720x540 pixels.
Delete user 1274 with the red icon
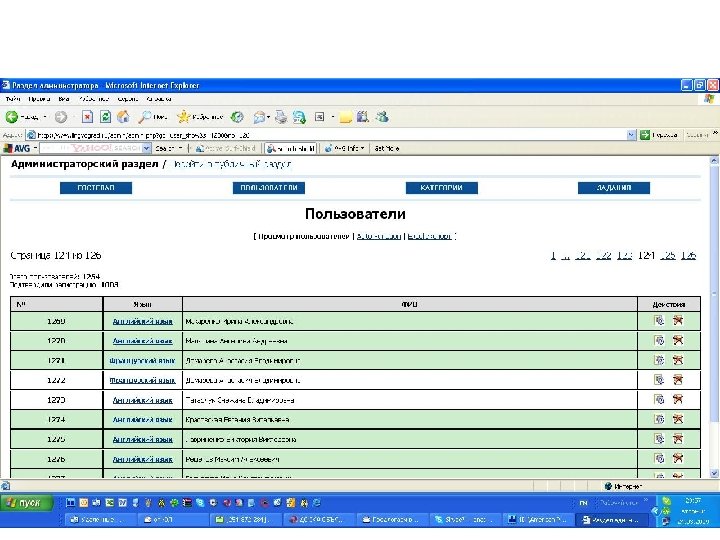pyautogui.click(x=678, y=419)
